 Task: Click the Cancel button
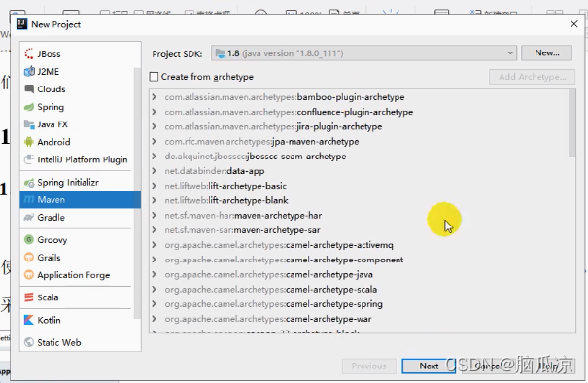pyautogui.click(x=488, y=366)
